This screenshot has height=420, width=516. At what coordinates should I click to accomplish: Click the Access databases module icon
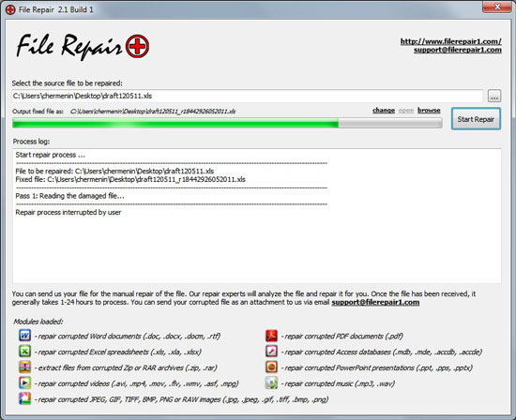271,352
